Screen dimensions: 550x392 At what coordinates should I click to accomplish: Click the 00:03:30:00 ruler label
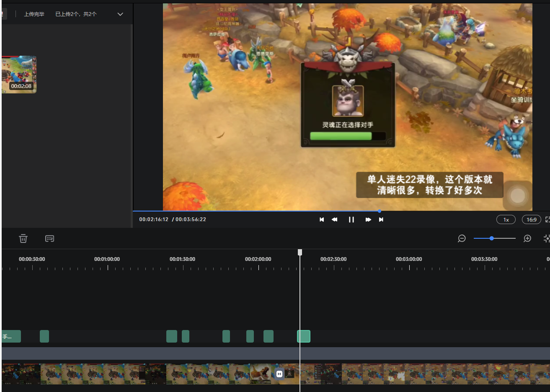[484, 259]
